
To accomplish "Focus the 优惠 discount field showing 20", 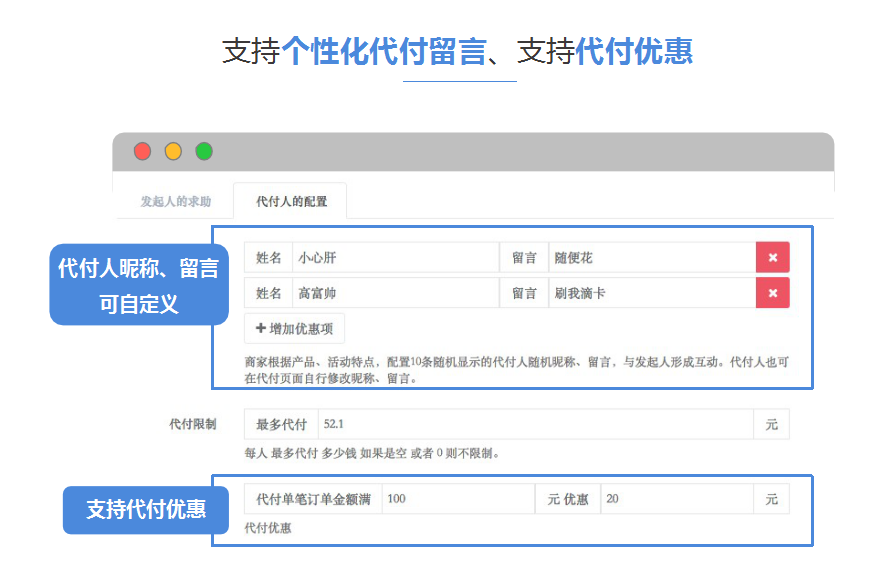I will (676, 499).
